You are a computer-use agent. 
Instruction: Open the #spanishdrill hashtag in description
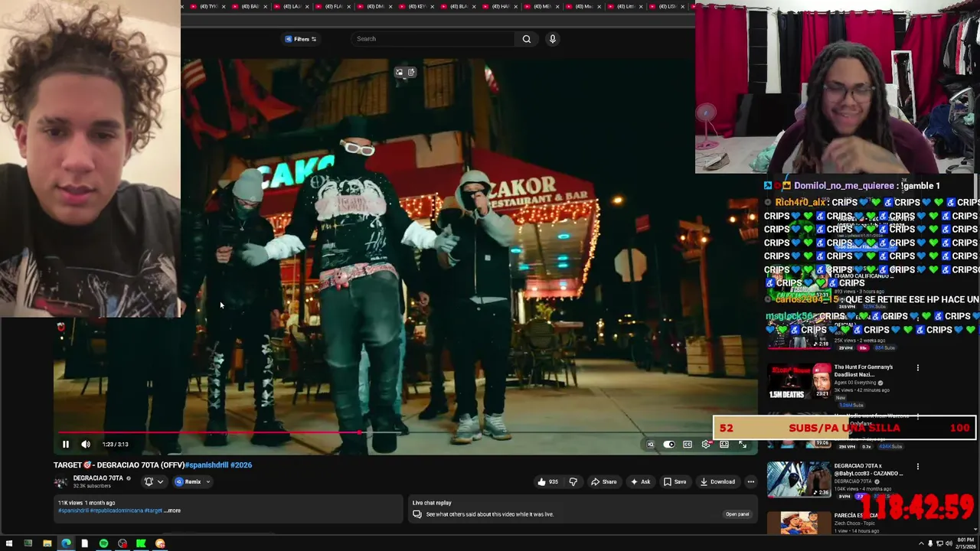click(x=73, y=510)
